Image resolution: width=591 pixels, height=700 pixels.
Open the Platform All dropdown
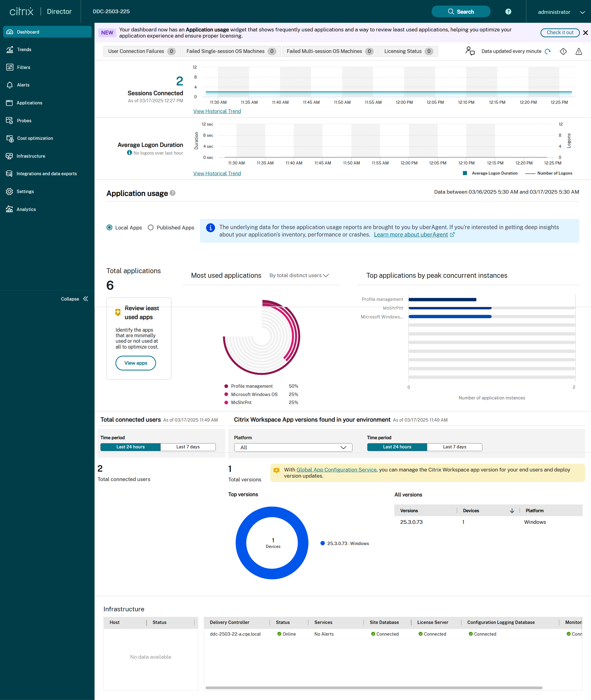(x=293, y=447)
